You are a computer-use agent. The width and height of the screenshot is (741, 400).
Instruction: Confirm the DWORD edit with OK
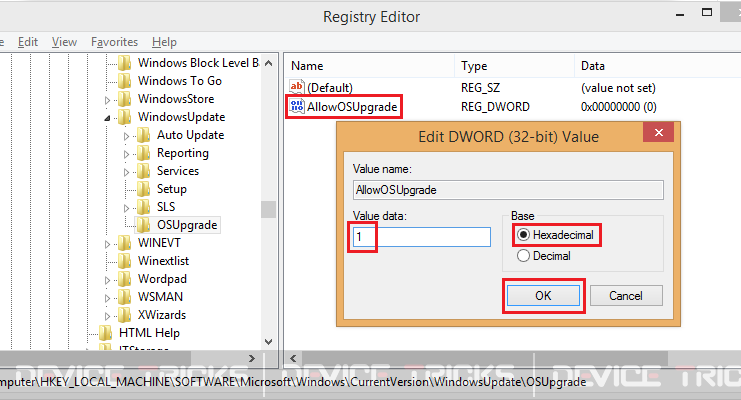543,296
